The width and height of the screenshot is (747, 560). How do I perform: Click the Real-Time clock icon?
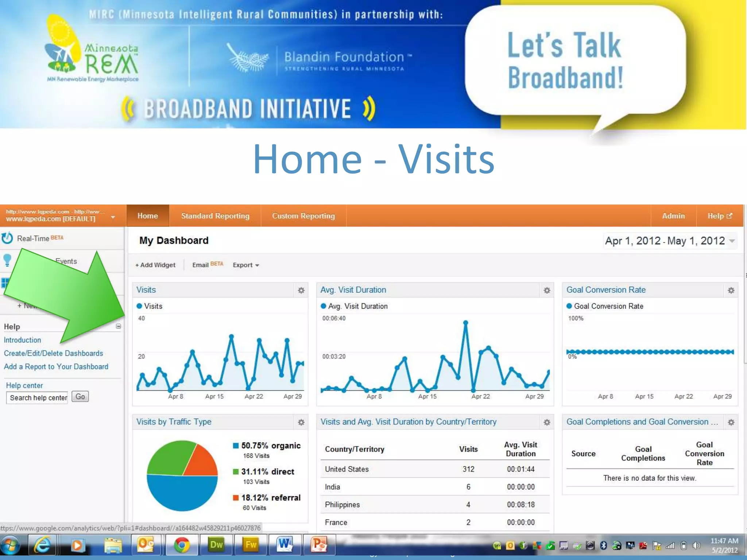[x=7, y=238]
